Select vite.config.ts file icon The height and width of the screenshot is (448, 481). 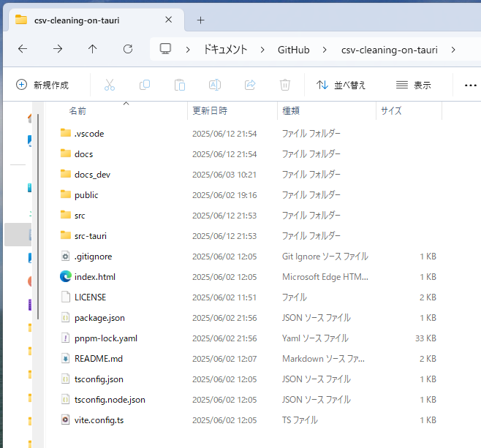click(x=65, y=419)
